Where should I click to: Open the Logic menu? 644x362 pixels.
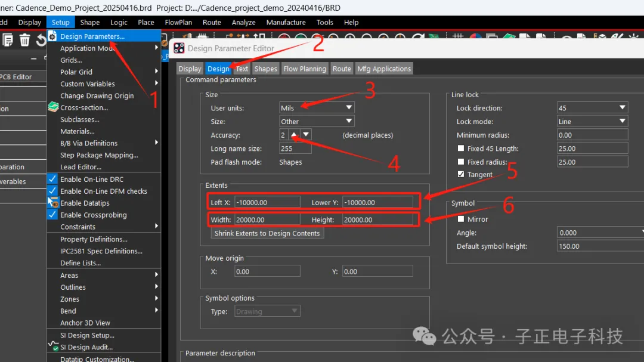coord(119,22)
